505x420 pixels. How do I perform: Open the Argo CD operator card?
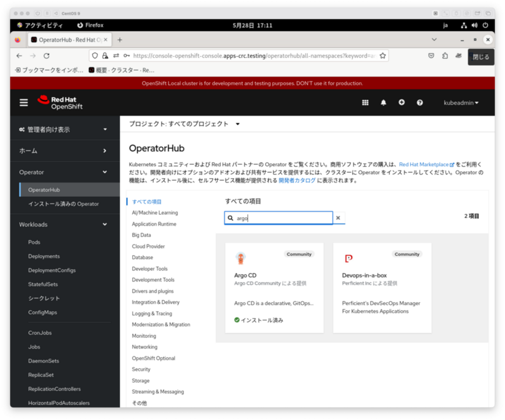pos(275,288)
